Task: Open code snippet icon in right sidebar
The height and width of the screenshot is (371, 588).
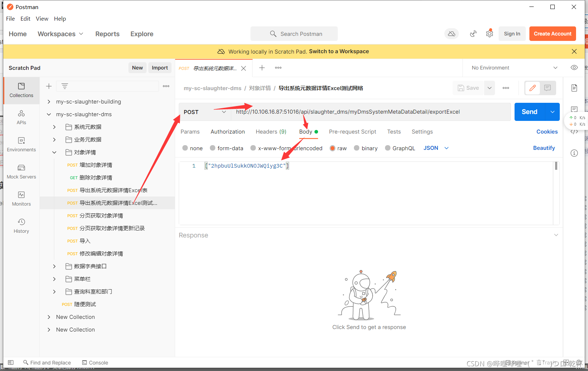Action: 574,132
